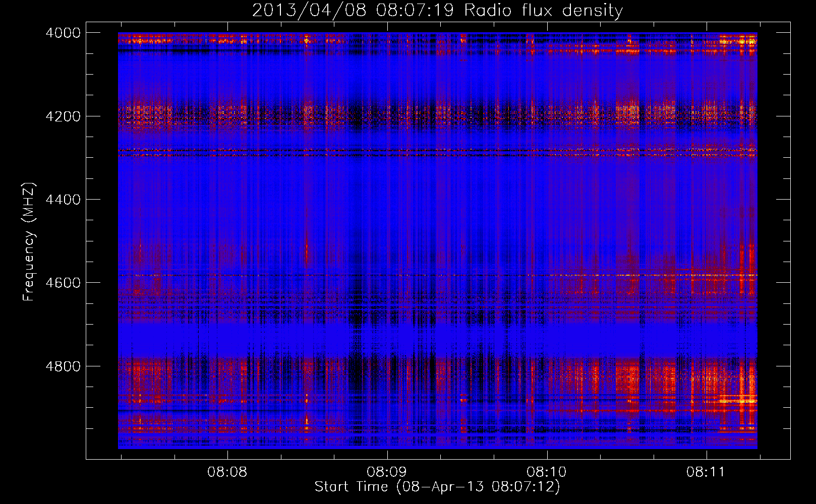Click the 4000 frequency tick label

63,33
